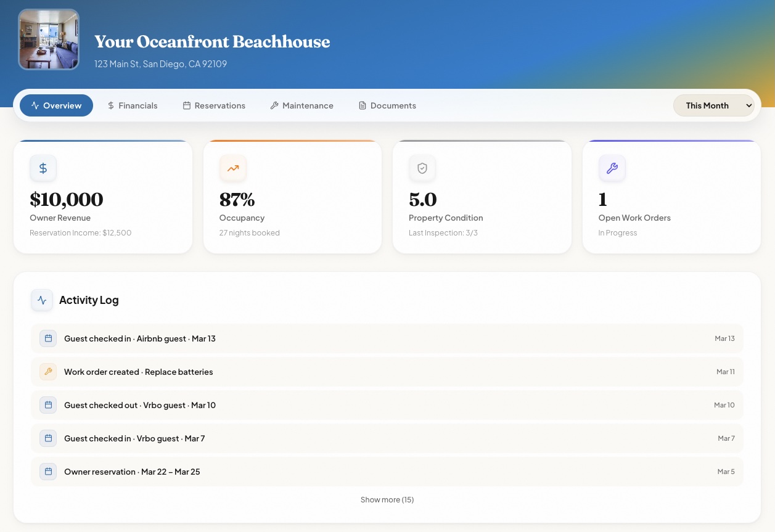775x532 pixels.
Task: Click the beachhouse property photo thumbnail
Action: (x=49, y=39)
